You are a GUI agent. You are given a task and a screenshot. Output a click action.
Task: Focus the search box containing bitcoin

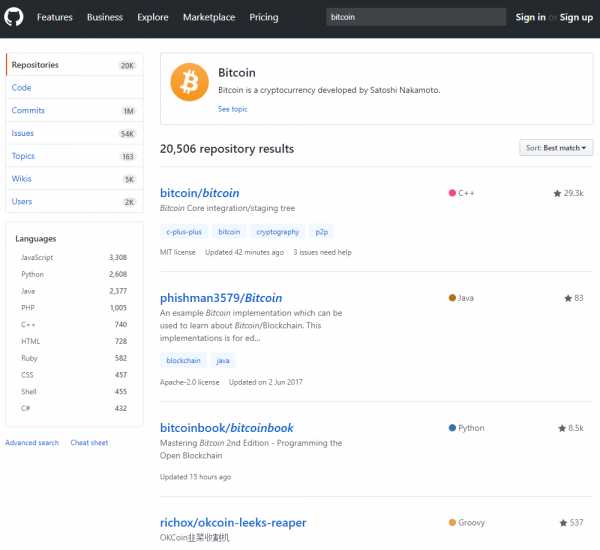pos(416,17)
